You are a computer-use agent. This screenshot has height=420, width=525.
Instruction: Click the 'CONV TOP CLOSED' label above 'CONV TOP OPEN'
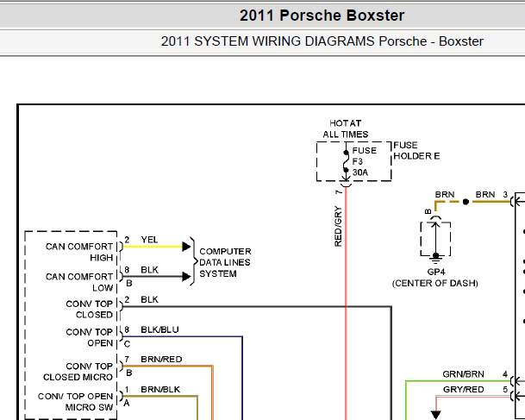90,309
